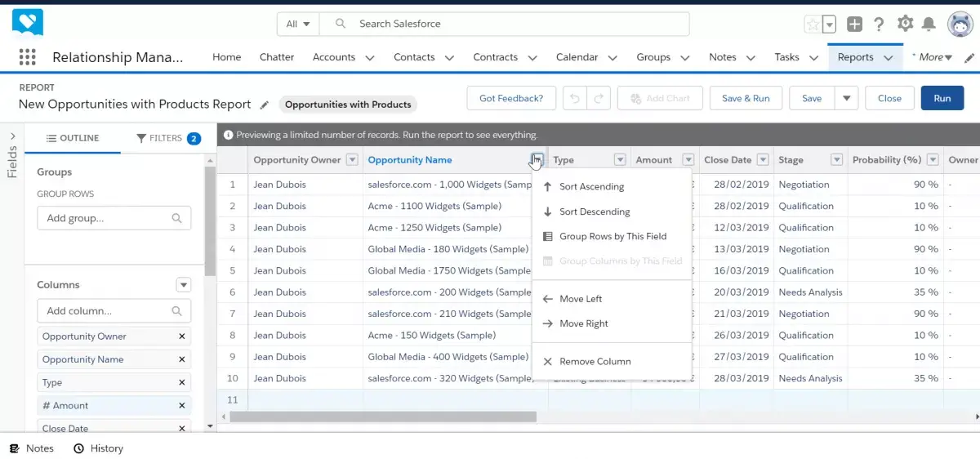Open the Opportunity Owner column dropdown
980x459 pixels.
(x=352, y=160)
